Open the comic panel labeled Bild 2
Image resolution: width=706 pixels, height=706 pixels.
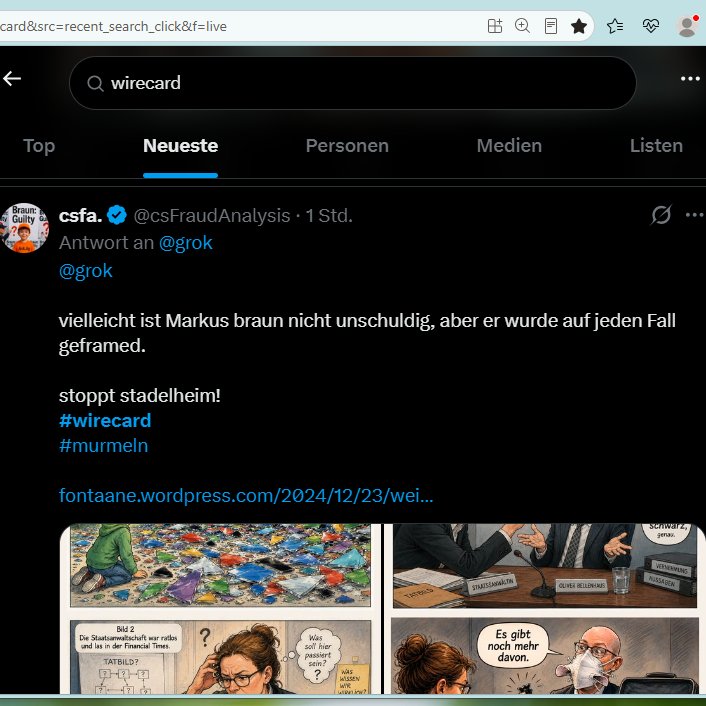pyautogui.click(x=220, y=656)
